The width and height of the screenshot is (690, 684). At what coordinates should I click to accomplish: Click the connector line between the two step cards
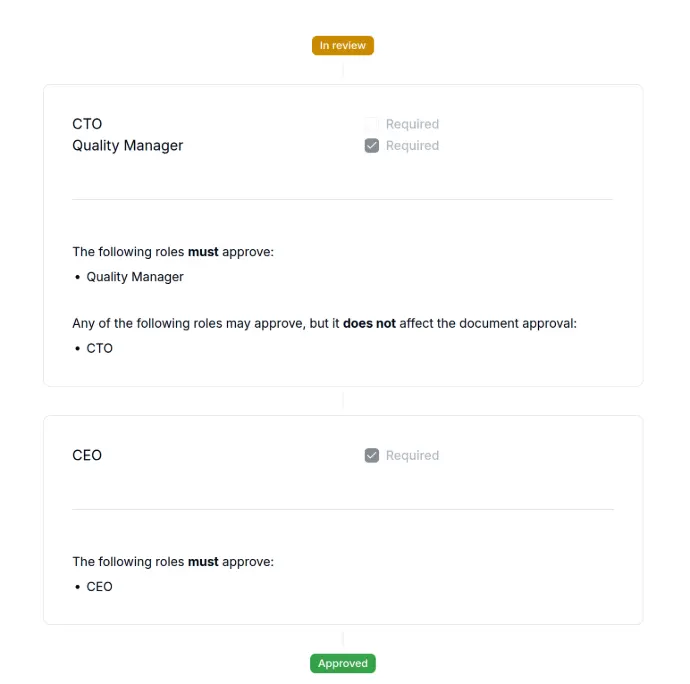click(x=343, y=401)
